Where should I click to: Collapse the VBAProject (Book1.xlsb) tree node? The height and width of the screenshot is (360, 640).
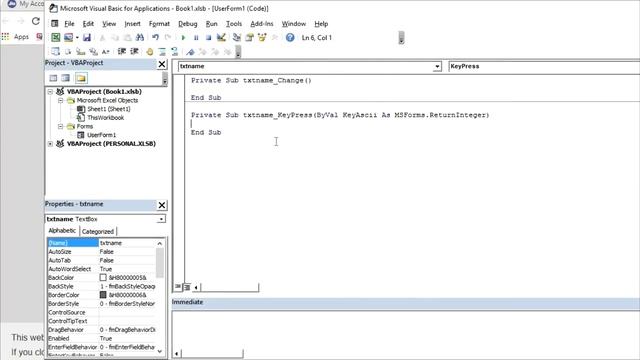50,91
